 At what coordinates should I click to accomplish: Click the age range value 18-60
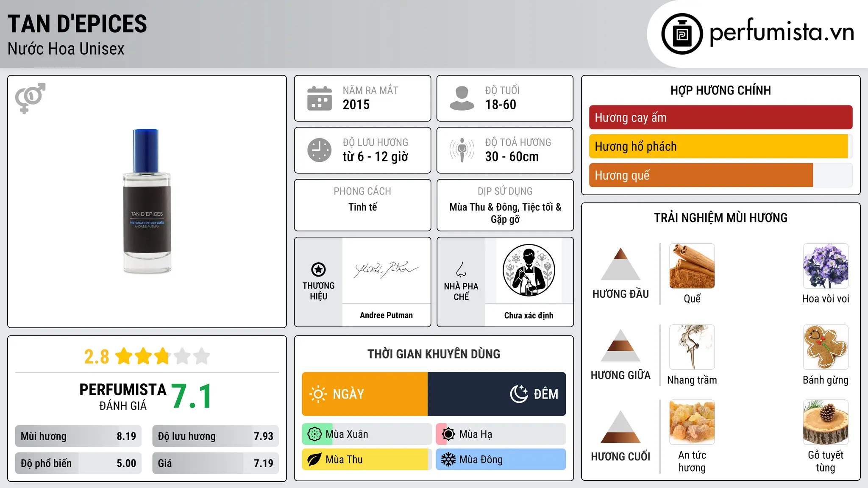[x=501, y=105]
